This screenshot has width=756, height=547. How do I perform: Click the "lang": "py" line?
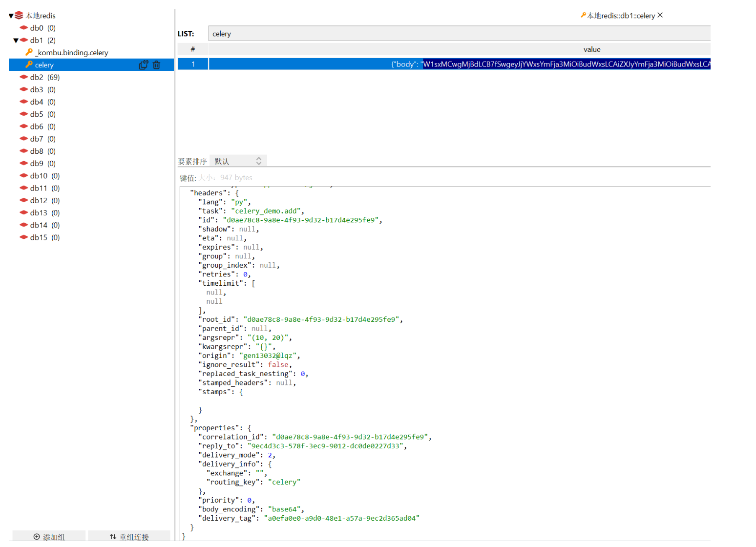pos(225,202)
